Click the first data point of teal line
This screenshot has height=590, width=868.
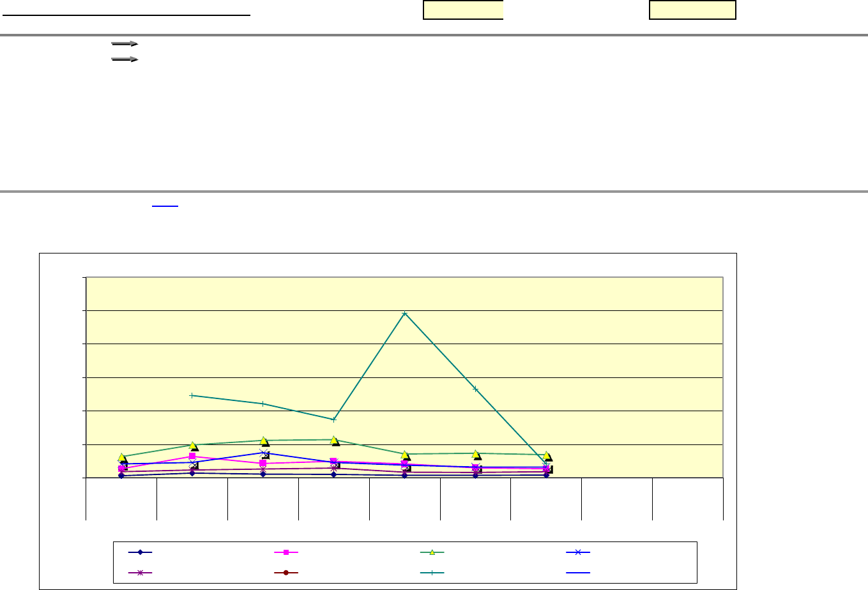pyautogui.click(x=192, y=395)
